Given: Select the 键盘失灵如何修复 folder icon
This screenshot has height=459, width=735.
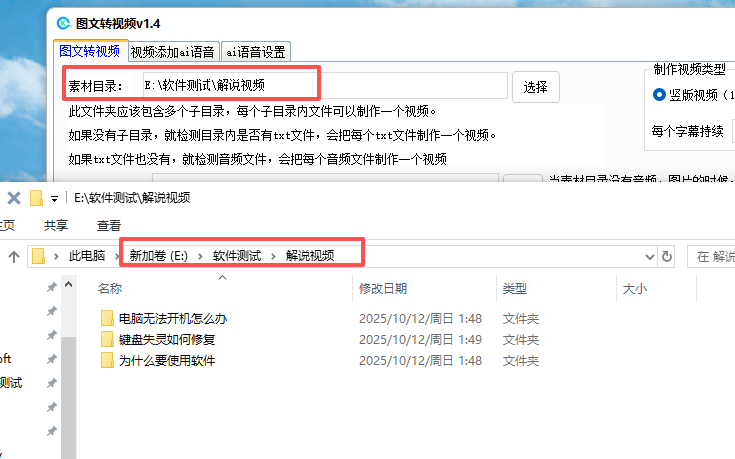Looking at the screenshot, I should click(107, 340).
